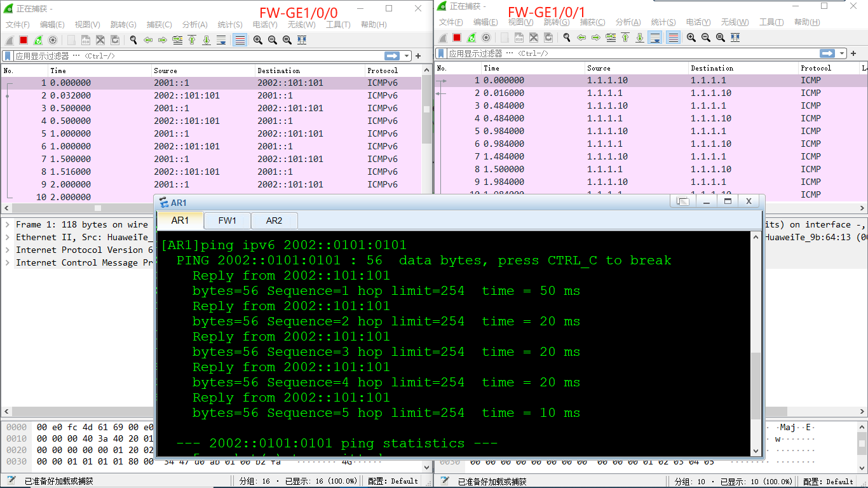Click filter bookmark icon in FW-GE1/0/0 window
The width and height of the screenshot is (868, 488).
coord(8,56)
